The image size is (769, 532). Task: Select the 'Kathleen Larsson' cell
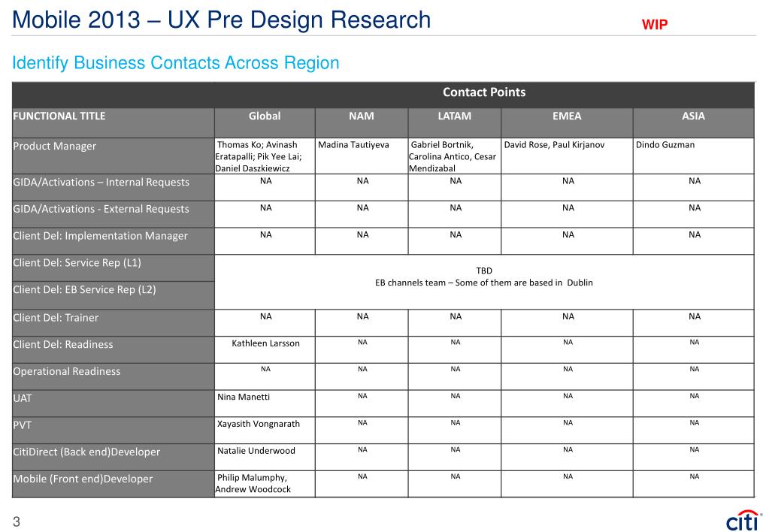(x=265, y=349)
